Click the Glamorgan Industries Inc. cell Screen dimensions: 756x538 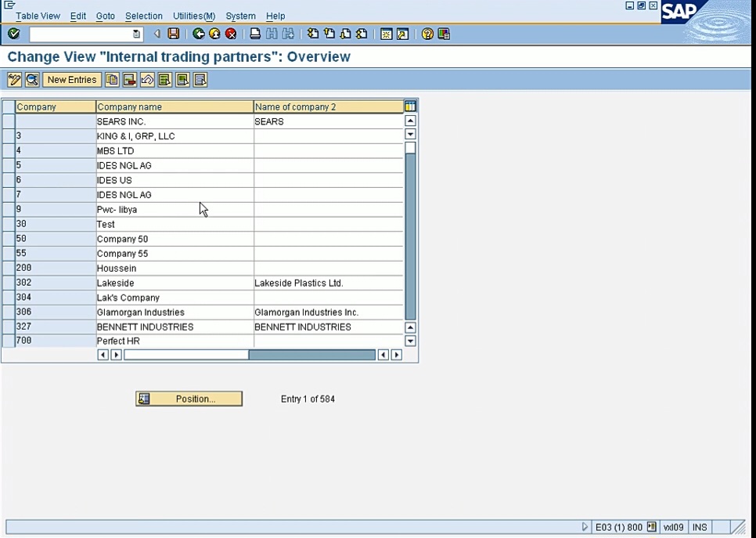coord(329,312)
